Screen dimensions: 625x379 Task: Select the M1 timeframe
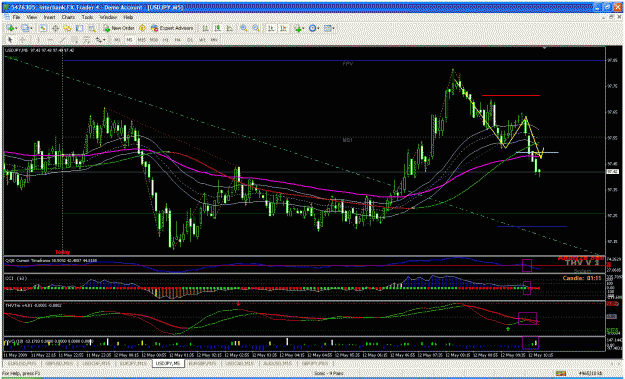click(x=117, y=40)
